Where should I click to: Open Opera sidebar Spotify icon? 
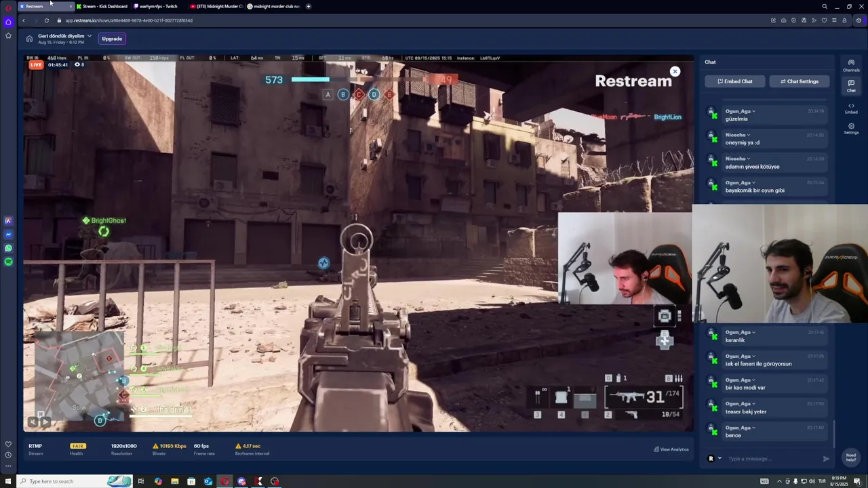click(8, 262)
